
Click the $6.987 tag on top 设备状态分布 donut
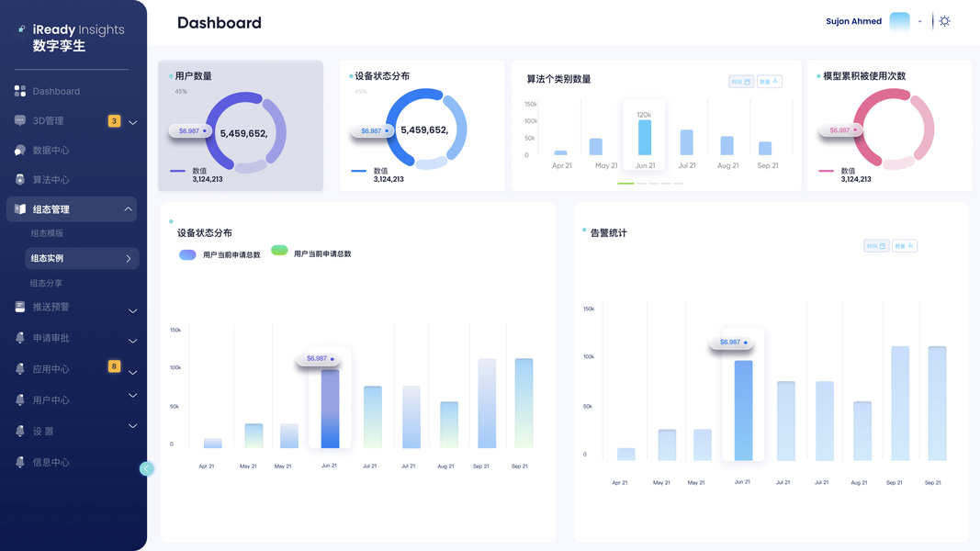pos(373,131)
